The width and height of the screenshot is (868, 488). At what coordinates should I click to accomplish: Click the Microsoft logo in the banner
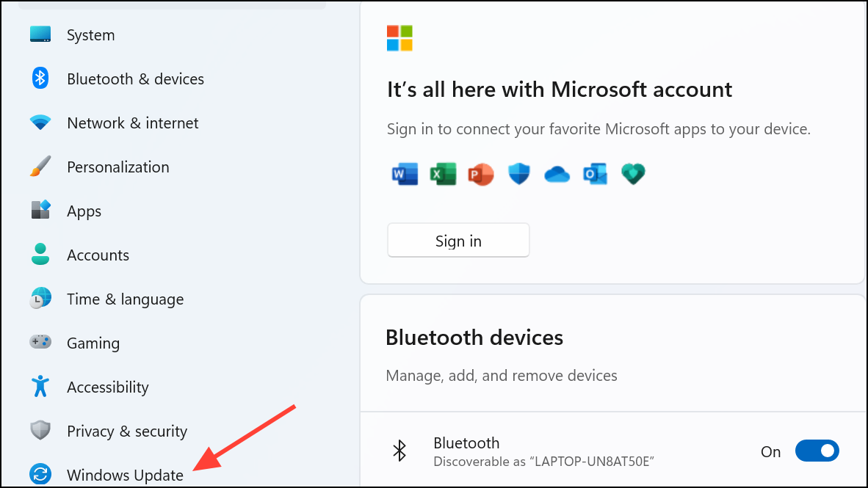399,37
